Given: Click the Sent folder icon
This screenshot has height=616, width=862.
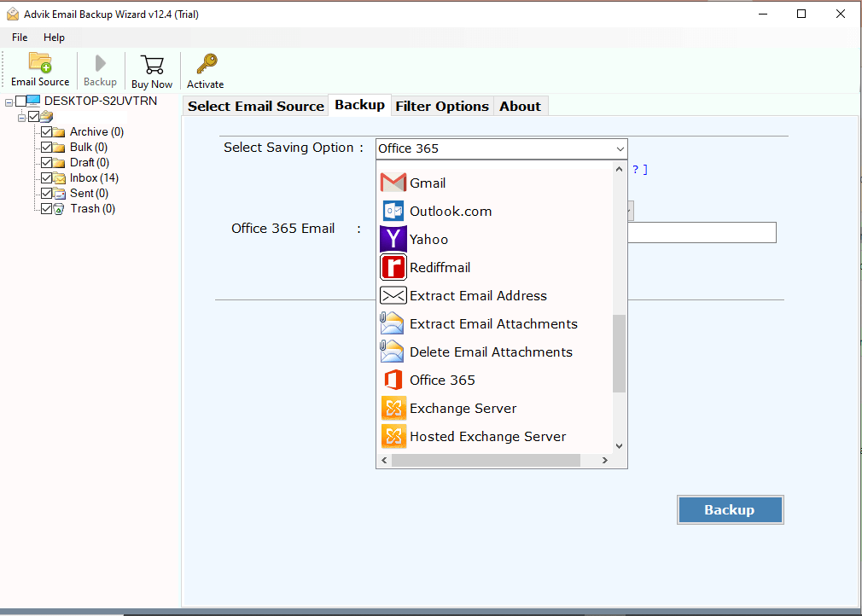Looking at the screenshot, I should (59, 194).
